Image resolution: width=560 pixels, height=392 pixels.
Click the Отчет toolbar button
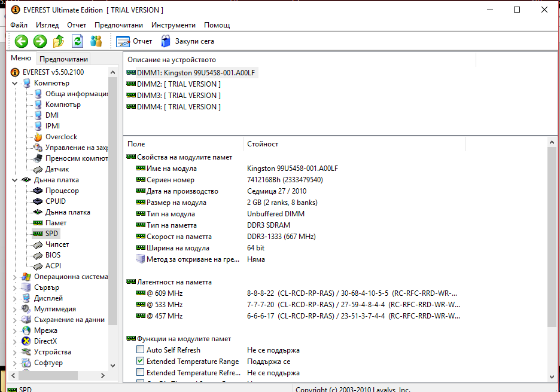134,41
